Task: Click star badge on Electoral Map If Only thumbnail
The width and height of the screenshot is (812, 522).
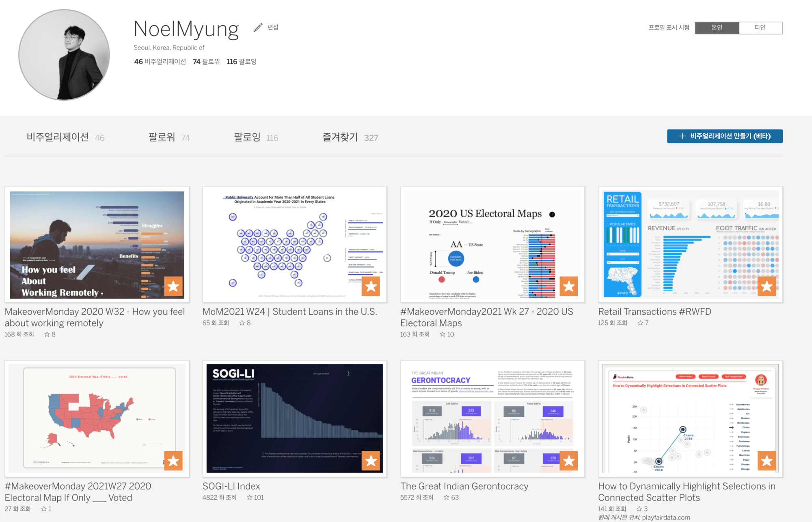Action: pos(173,461)
